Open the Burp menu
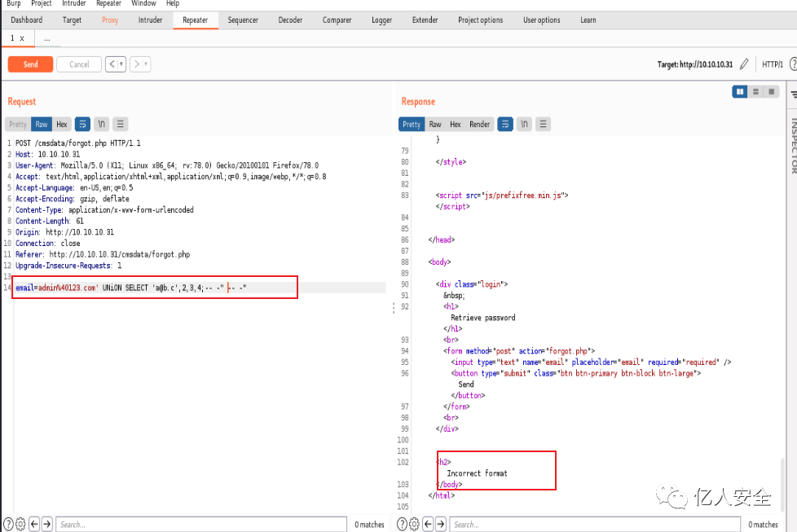The image size is (797, 532). point(14,3)
